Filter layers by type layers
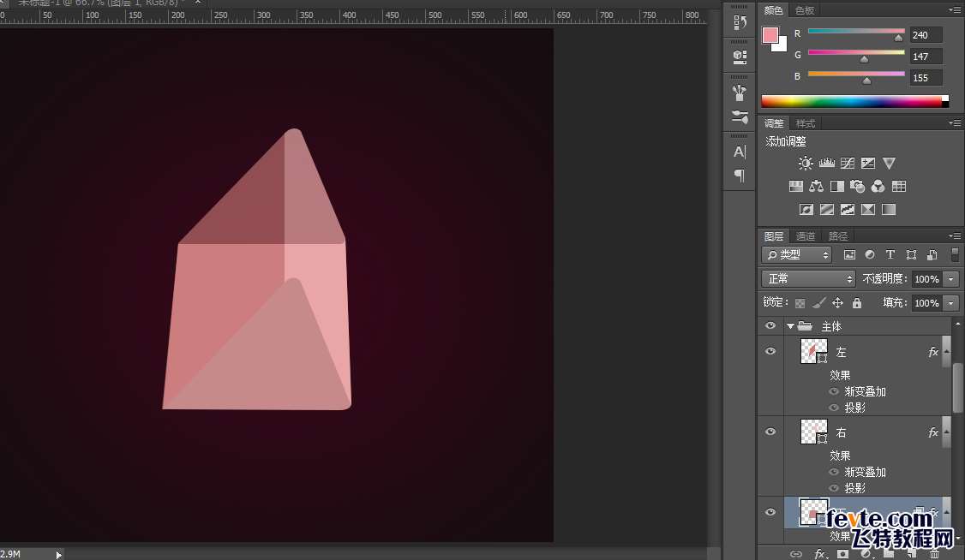This screenshot has width=965, height=560. tap(890, 254)
